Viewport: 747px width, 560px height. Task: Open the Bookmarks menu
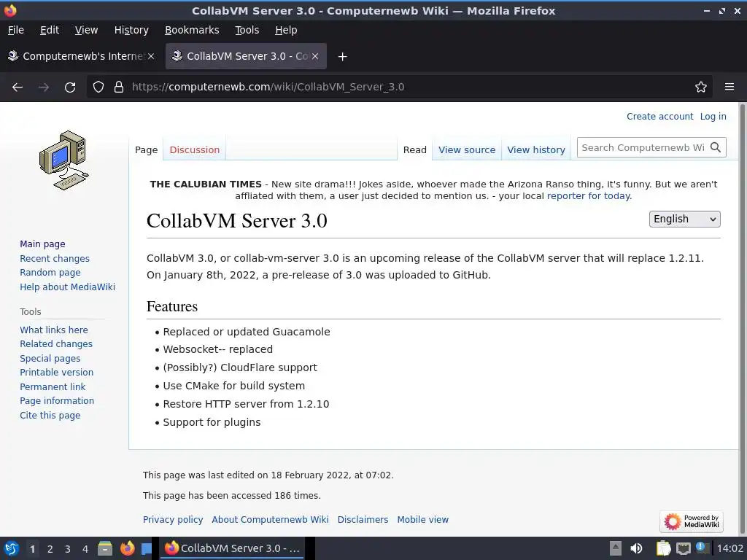192,30
